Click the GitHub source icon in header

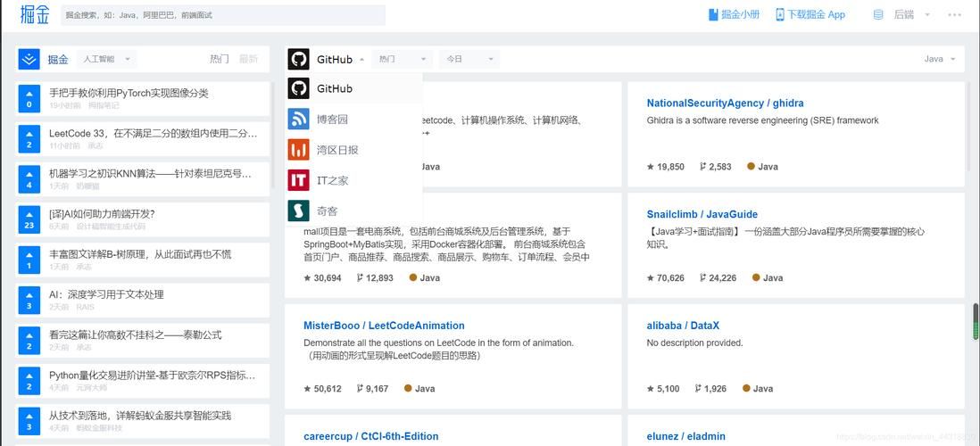tap(298, 60)
